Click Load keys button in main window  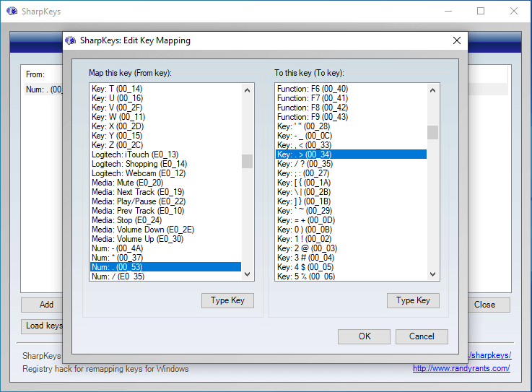point(43,326)
